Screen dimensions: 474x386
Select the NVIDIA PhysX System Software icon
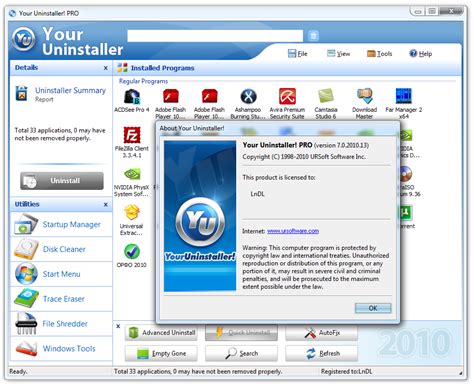132,174
